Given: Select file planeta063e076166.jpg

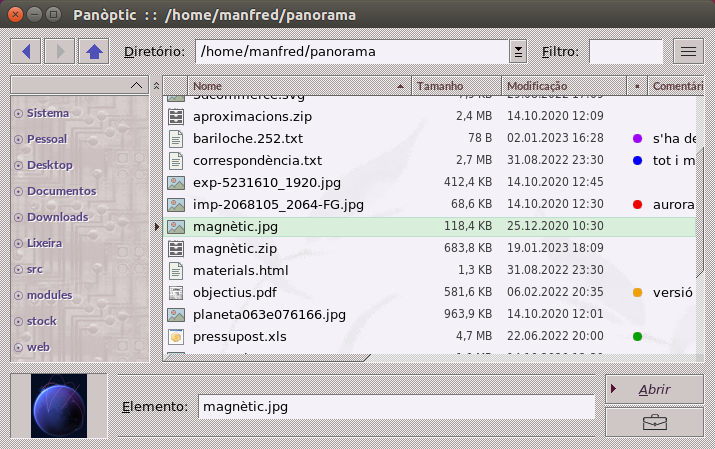Looking at the screenshot, I should 269,315.
